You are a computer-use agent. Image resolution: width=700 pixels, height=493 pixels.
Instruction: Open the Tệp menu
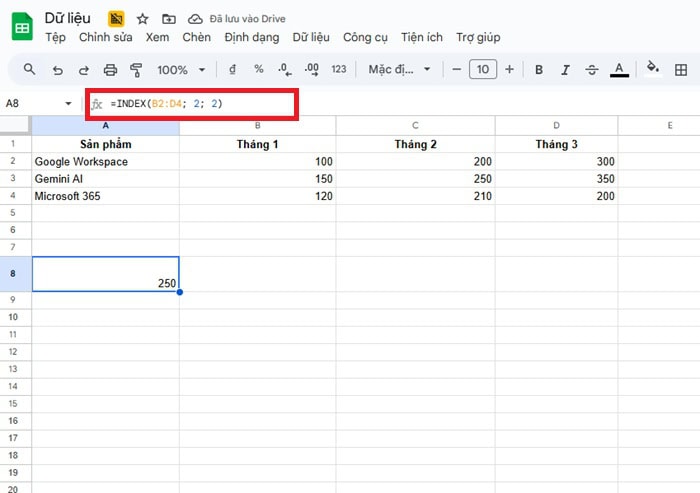click(55, 38)
